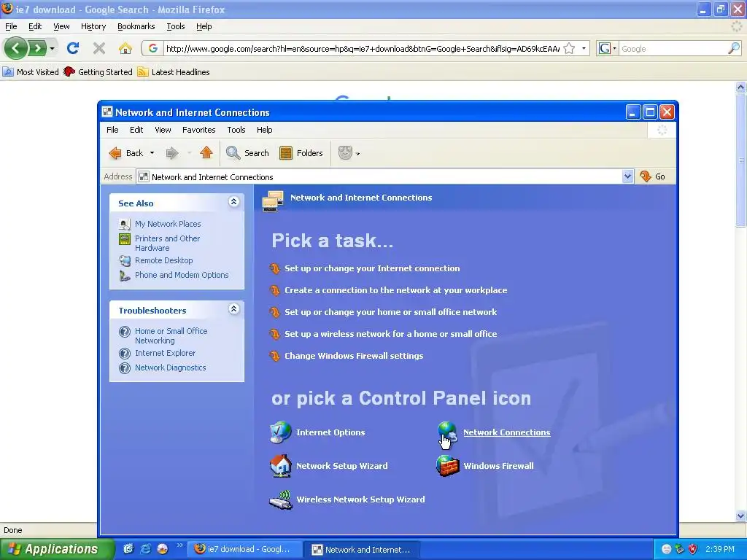The width and height of the screenshot is (747, 560).
Task: Click the Forward arrow in the Control Panel toolbar
Action: [172, 153]
